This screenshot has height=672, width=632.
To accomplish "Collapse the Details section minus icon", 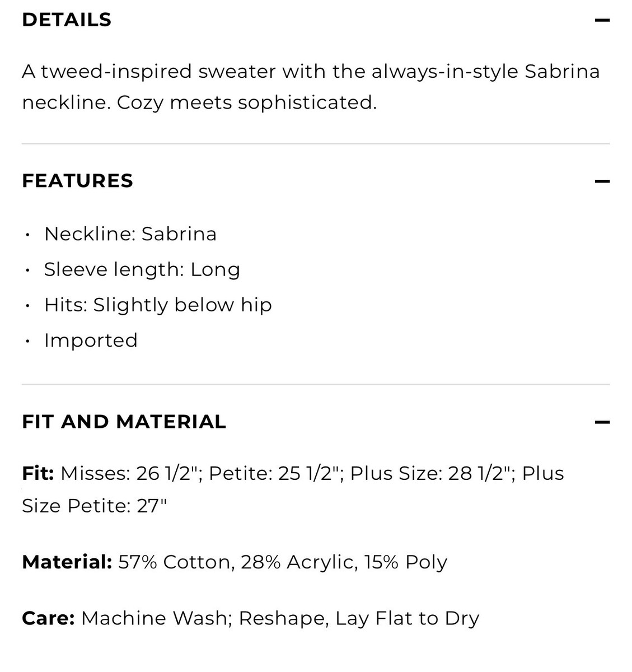I will click(x=602, y=20).
